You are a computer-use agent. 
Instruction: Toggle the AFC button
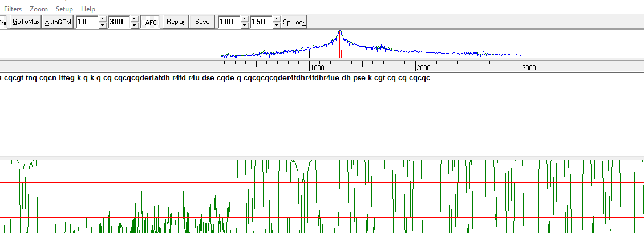151,22
